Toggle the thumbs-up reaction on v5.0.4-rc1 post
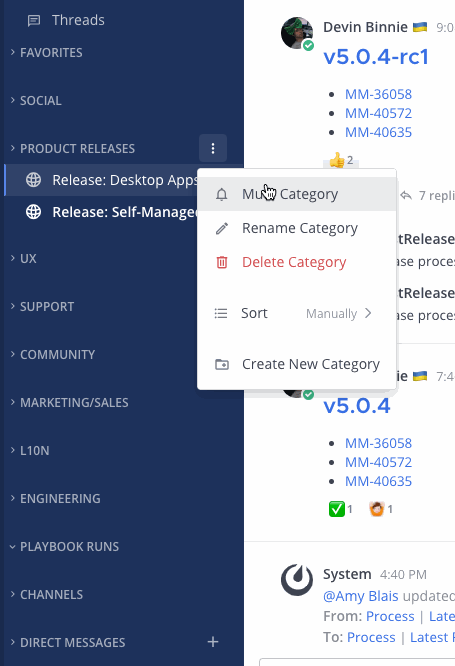The height and width of the screenshot is (666, 455). pyautogui.click(x=341, y=160)
